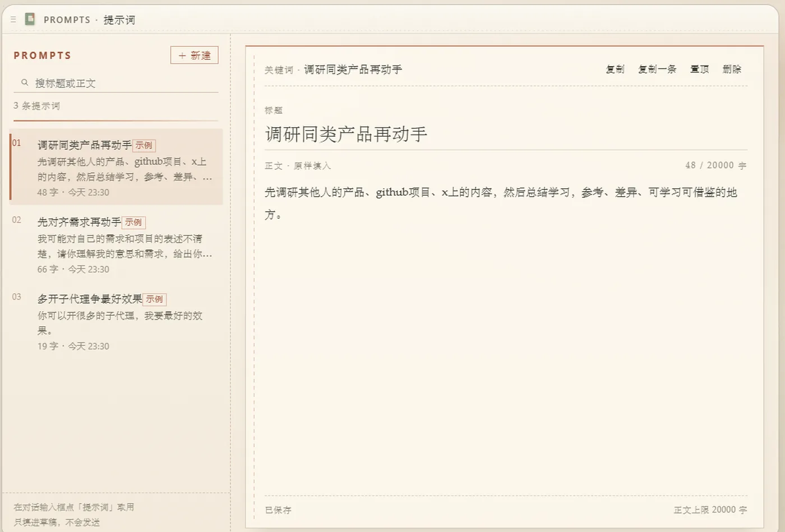This screenshot has height=532, width=785.
Task: Click into the body text area
Action: [x=506, y=336]
